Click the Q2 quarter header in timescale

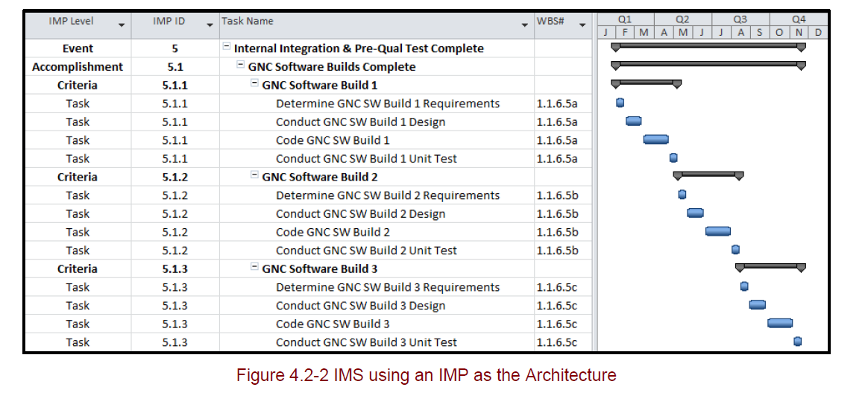[682, 19]
